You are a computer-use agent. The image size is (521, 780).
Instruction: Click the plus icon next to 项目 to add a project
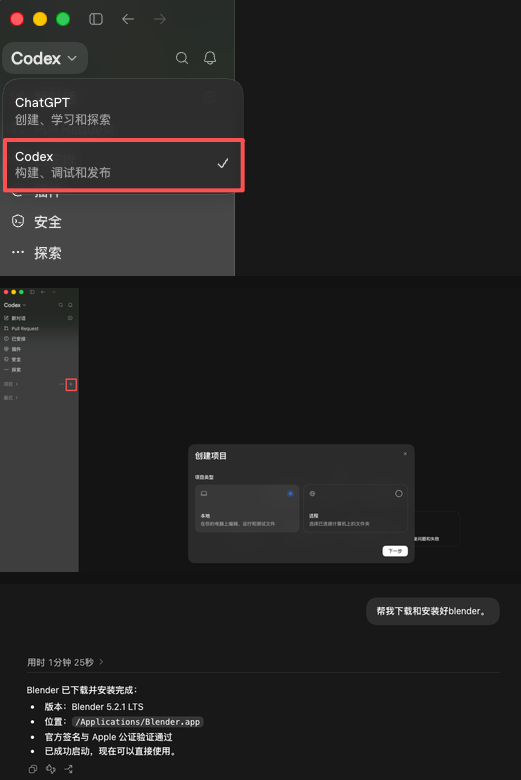tap(71, 385)
